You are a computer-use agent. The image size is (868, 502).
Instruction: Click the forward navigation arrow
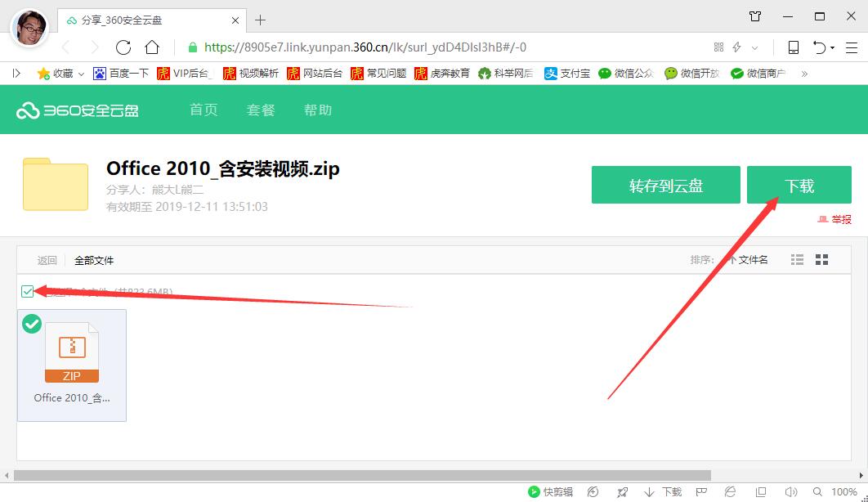[95, 47]
